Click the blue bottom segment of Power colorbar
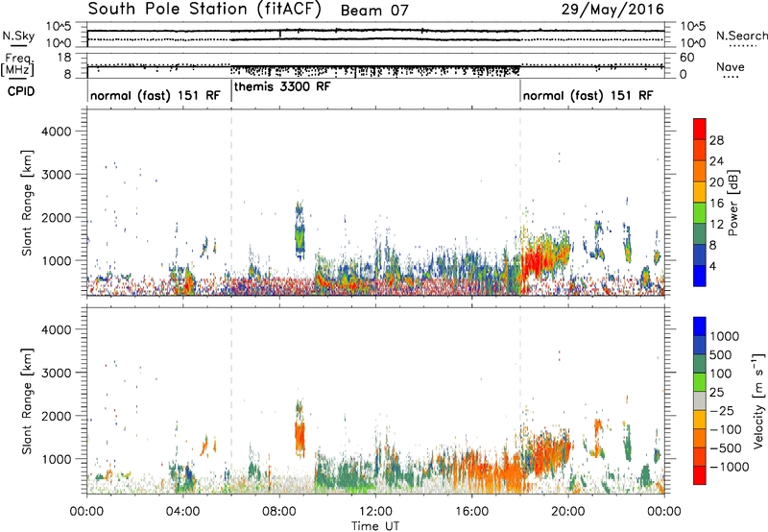The height and width of the screenshot is (532, 768). [700, 276]
